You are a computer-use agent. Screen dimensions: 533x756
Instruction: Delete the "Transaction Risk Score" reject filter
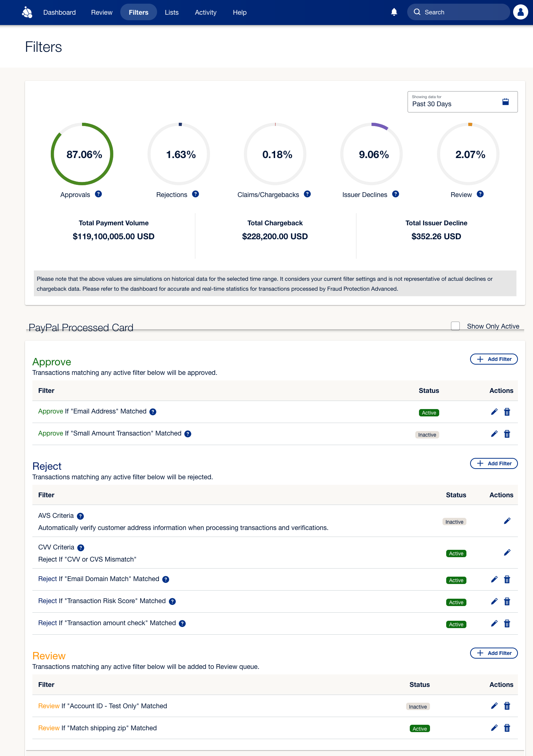[x=507, y=602]
